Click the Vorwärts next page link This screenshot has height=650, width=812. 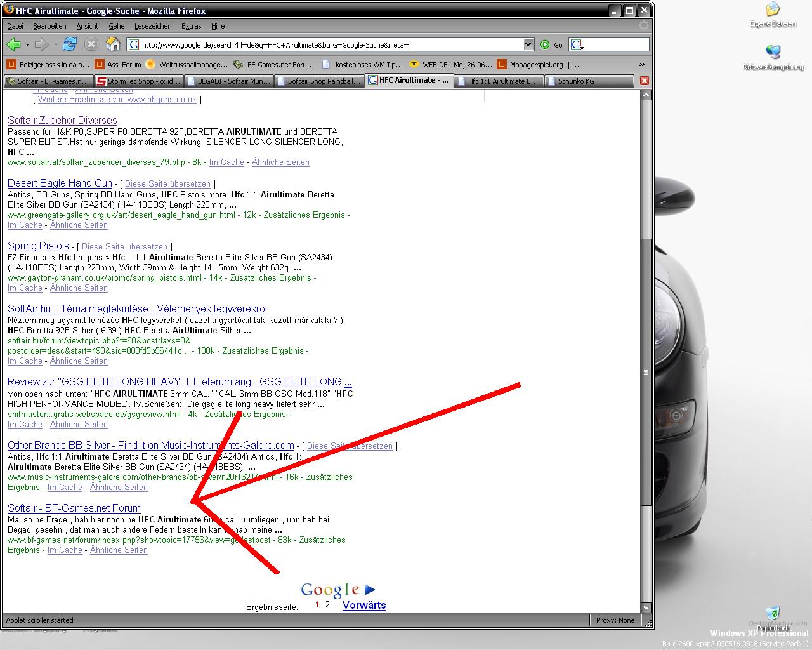coord(364,605)
